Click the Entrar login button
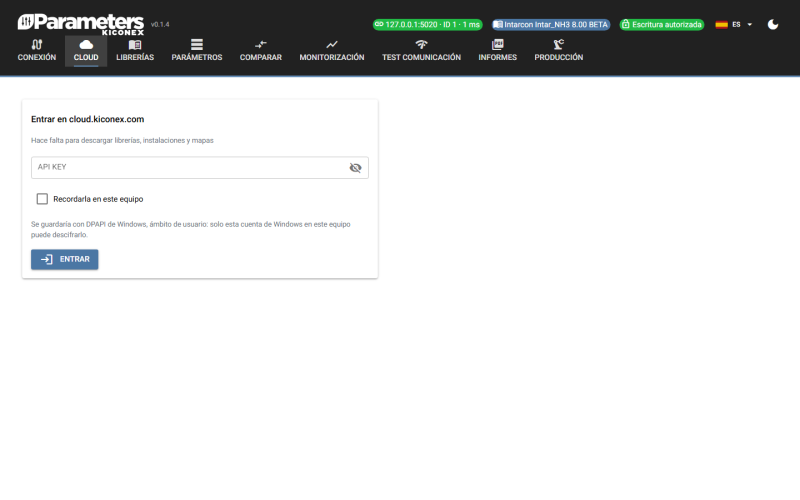Image resolution: width=800 pixels, height=500 pixels. tap(64, 259)
